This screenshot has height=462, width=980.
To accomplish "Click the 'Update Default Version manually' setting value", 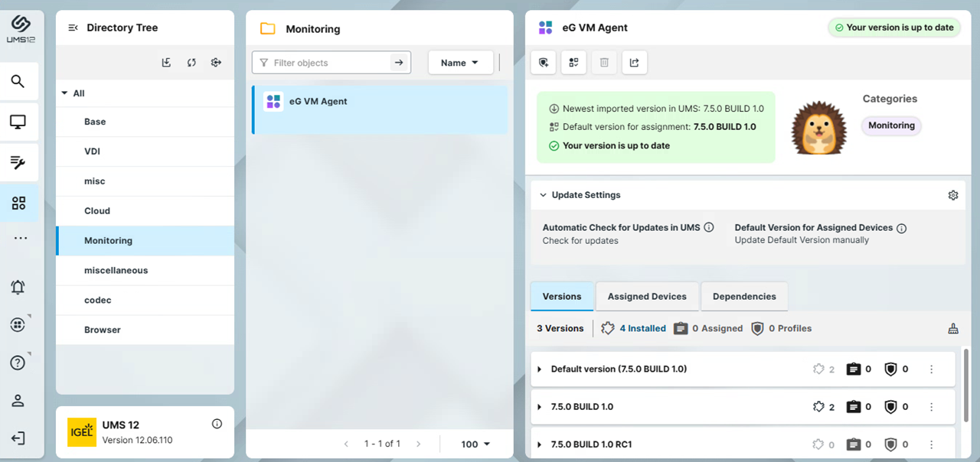I will click(802, 240).
